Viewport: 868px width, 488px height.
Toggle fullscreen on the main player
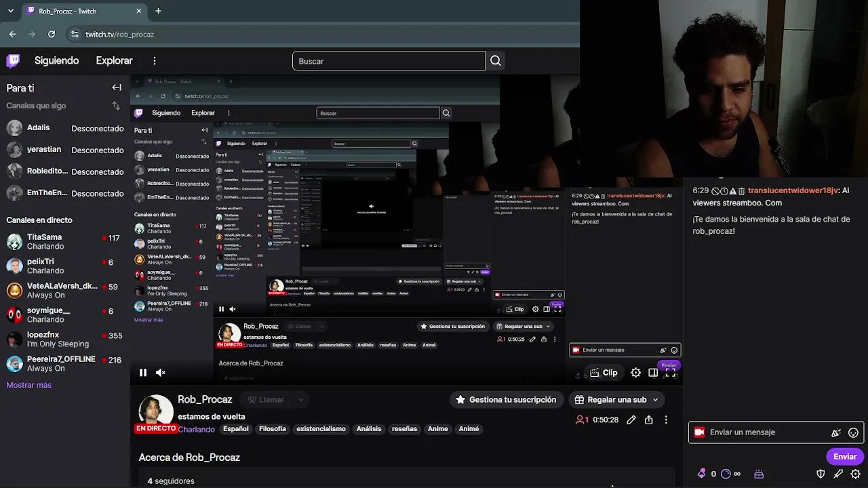(x=671, y=373)
